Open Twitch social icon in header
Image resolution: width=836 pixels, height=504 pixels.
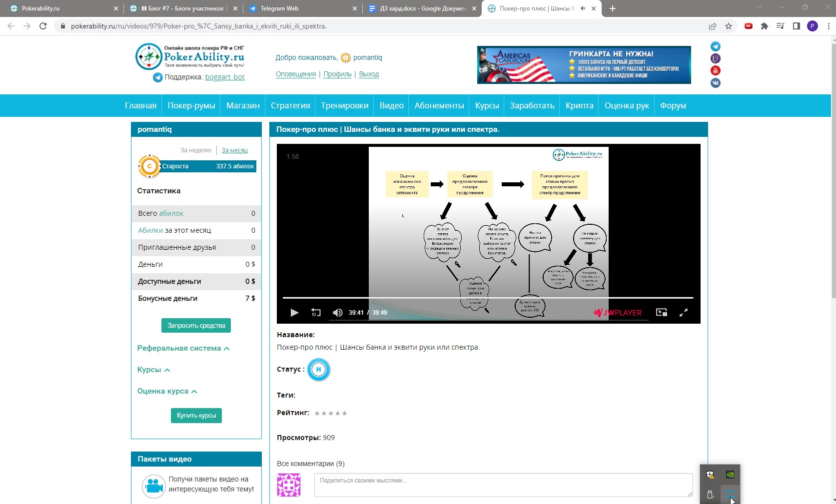(716, 58)
